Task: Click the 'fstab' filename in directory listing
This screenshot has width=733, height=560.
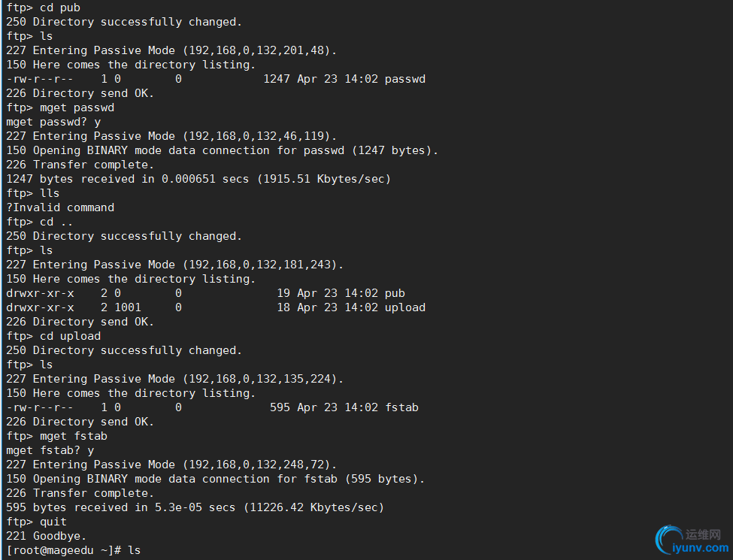Action: tap(401, 407)
